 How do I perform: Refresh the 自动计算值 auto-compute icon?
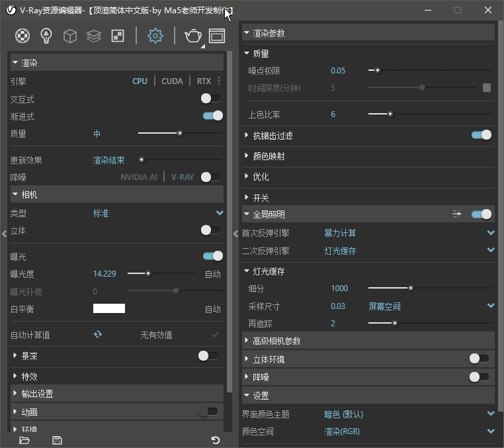[98, 334]
